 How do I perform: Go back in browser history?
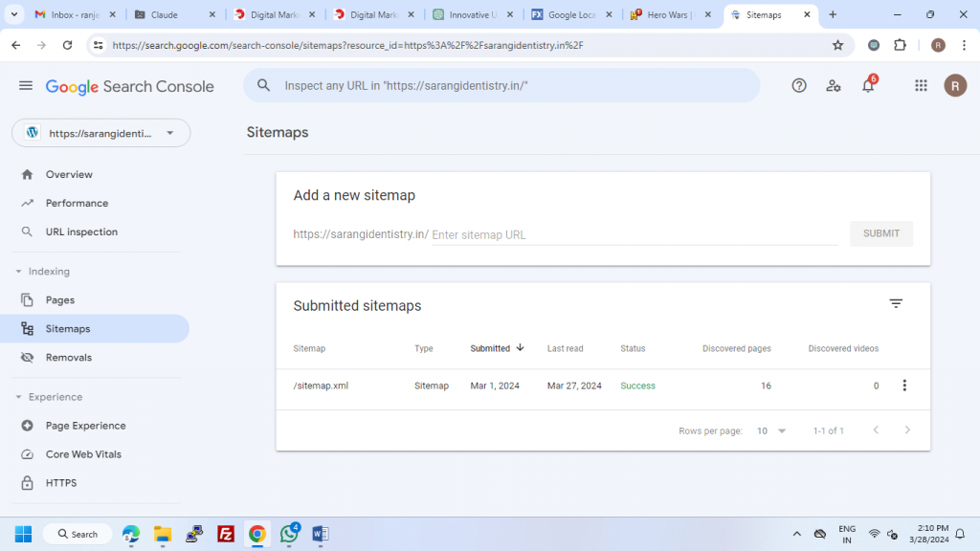click(16, 45)
